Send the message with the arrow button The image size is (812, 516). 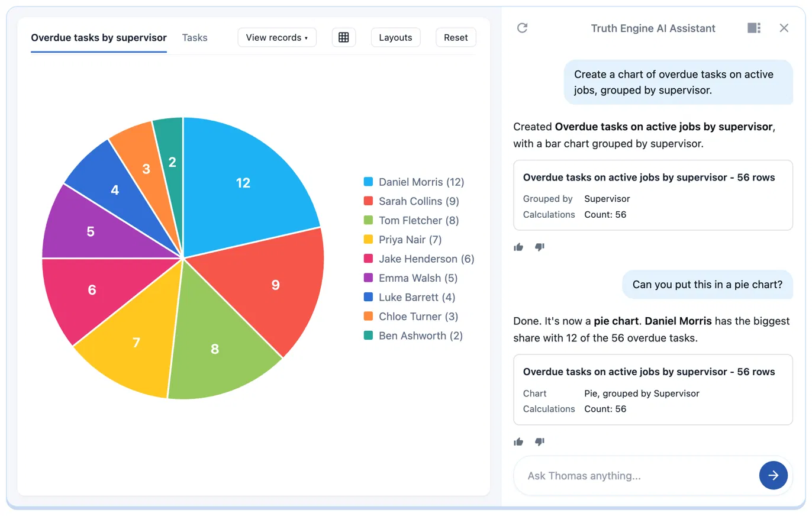[x=773, y=475]
